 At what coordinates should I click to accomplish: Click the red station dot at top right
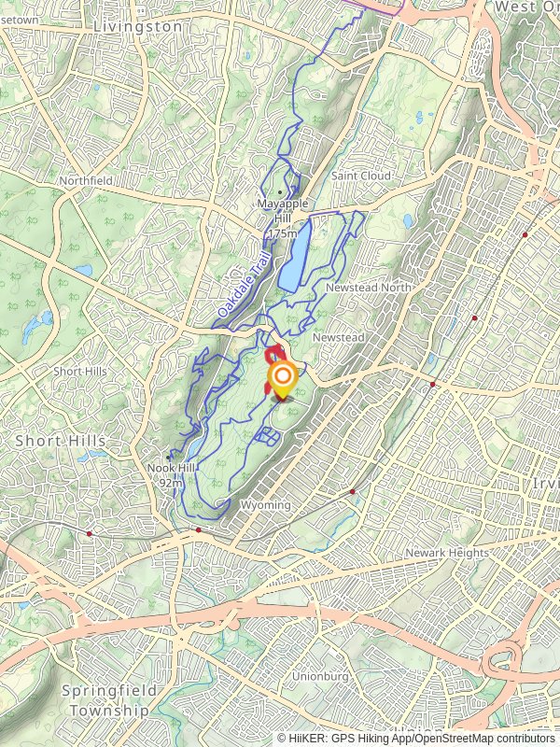tap(525, 235)
